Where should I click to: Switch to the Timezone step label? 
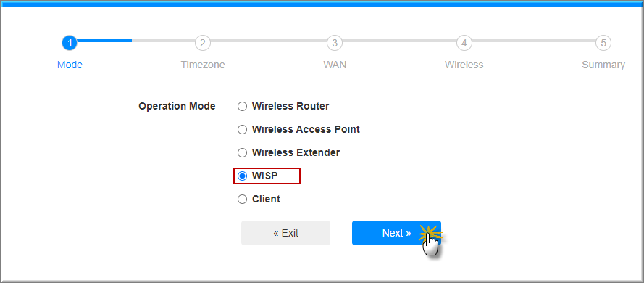click(203, 65)
